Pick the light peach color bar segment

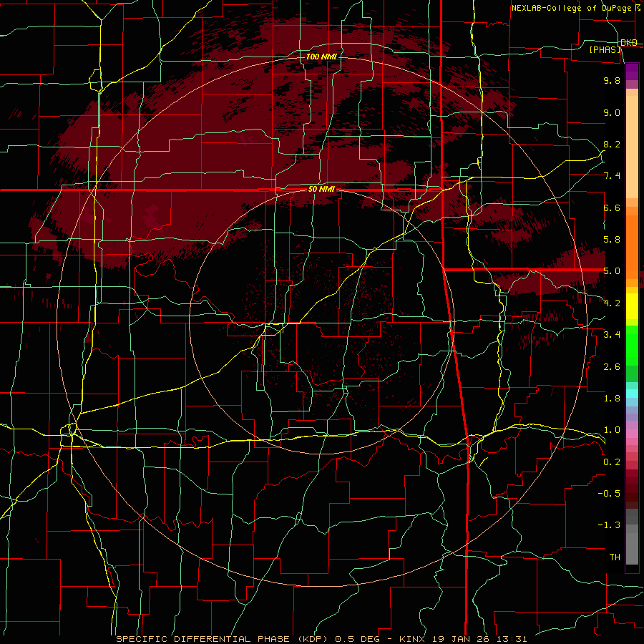pos(632,147)
